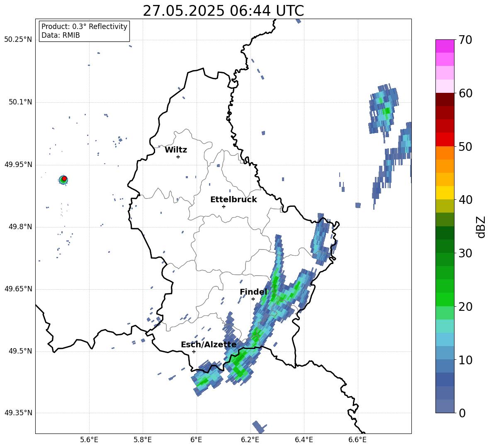Click the colorbar tick label 20

[x=466, y=307]
